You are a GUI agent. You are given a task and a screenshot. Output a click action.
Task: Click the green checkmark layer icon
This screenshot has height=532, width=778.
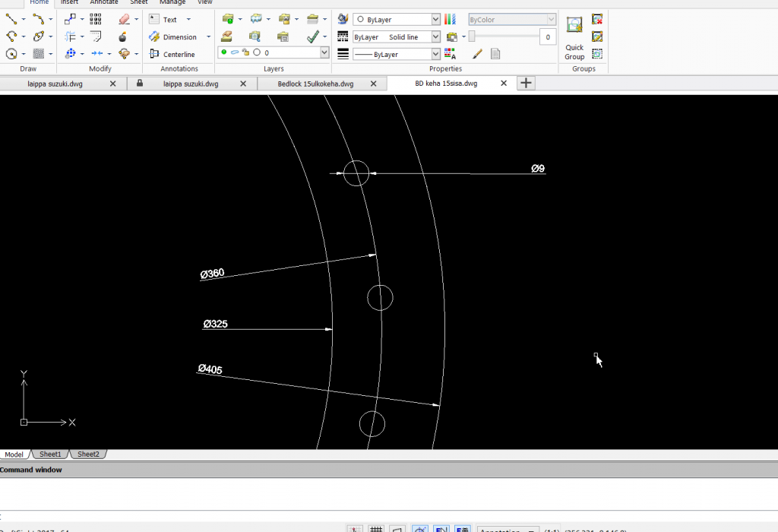coord(312,36)
